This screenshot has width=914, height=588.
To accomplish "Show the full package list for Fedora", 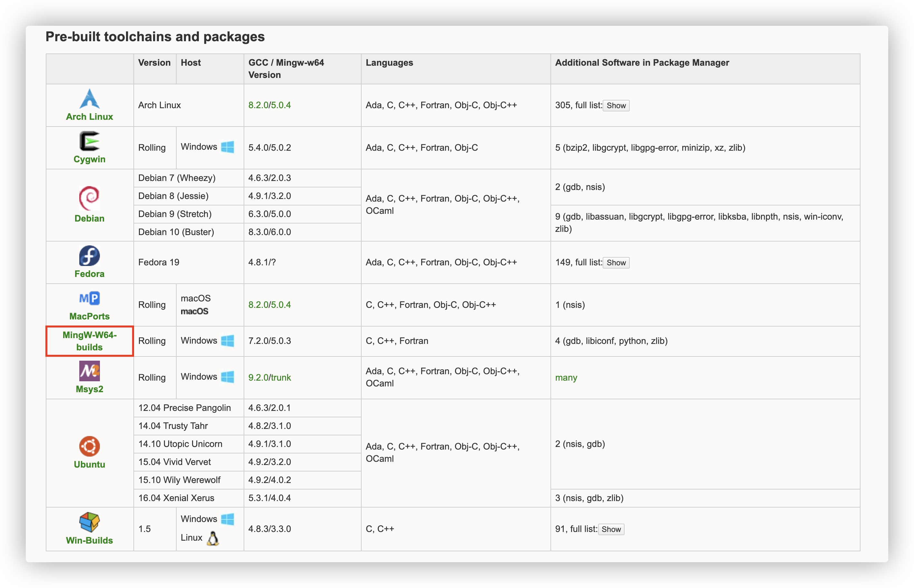I will [x=616, y=263].
